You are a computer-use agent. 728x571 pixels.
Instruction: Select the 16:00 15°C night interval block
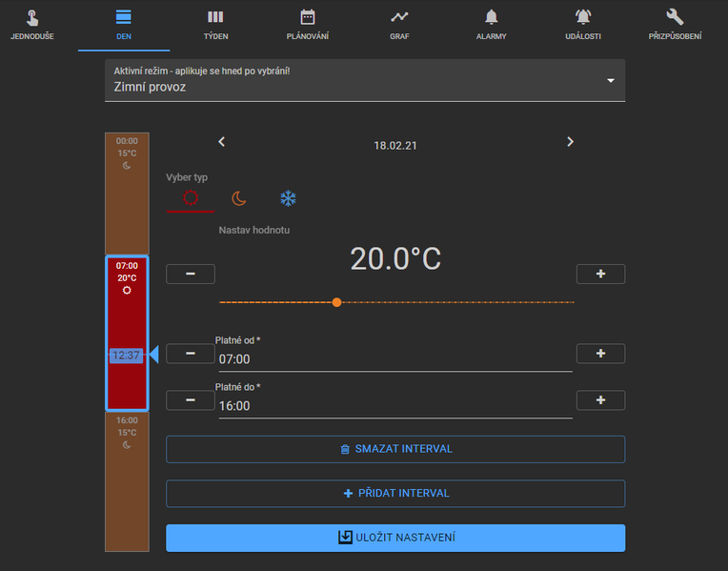coord(127,481)
